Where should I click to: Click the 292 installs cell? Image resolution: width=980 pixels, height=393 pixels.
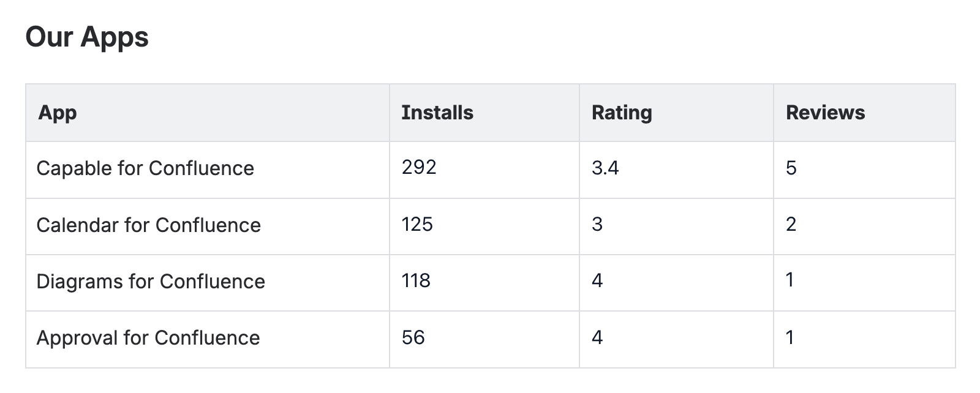(x=419, y=167)
